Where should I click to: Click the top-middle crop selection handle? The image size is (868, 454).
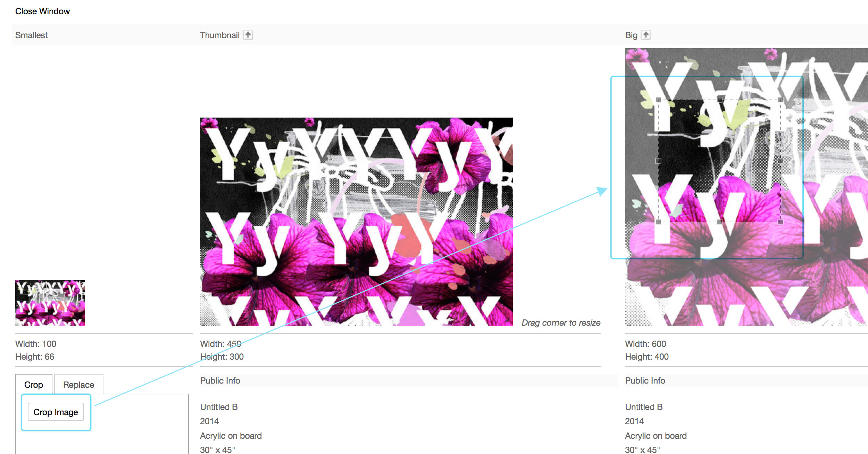coord(719,100)
